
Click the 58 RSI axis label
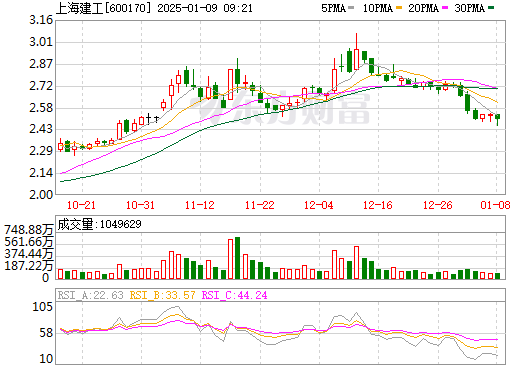[x=46, y=333]
